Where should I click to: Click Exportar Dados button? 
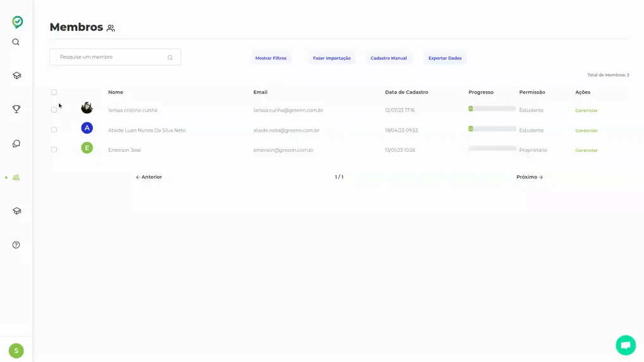click(x=445, y=58)
